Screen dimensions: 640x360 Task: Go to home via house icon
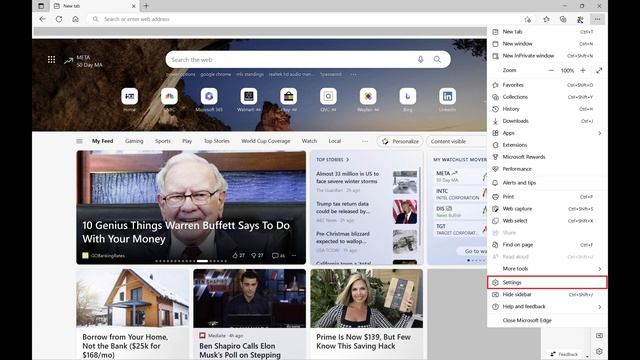point(76,19)
